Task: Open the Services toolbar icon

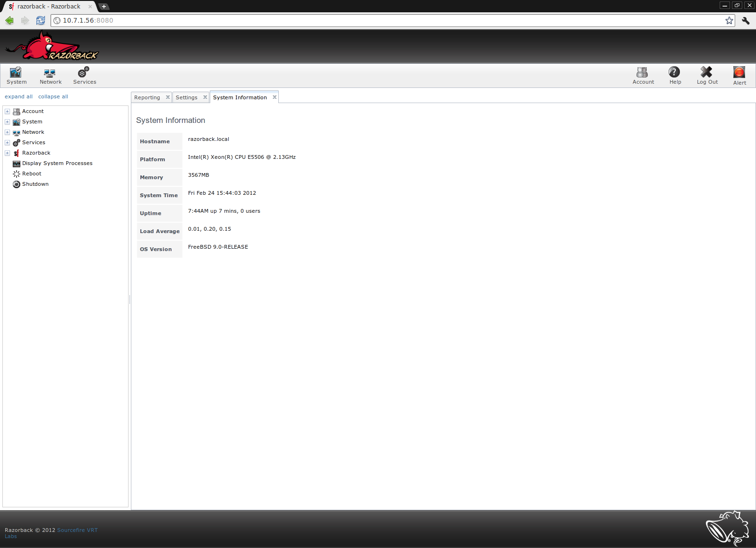Action: (x=84, y=76)
